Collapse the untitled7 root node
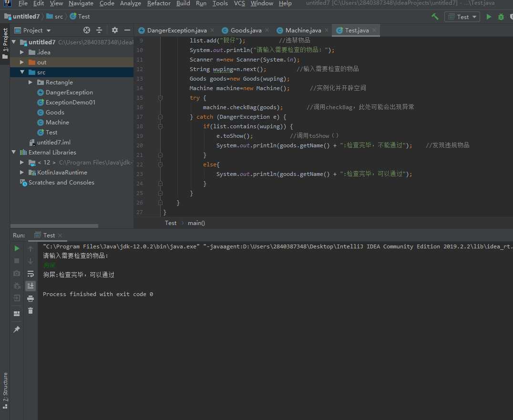 click(x=14, y=42)
